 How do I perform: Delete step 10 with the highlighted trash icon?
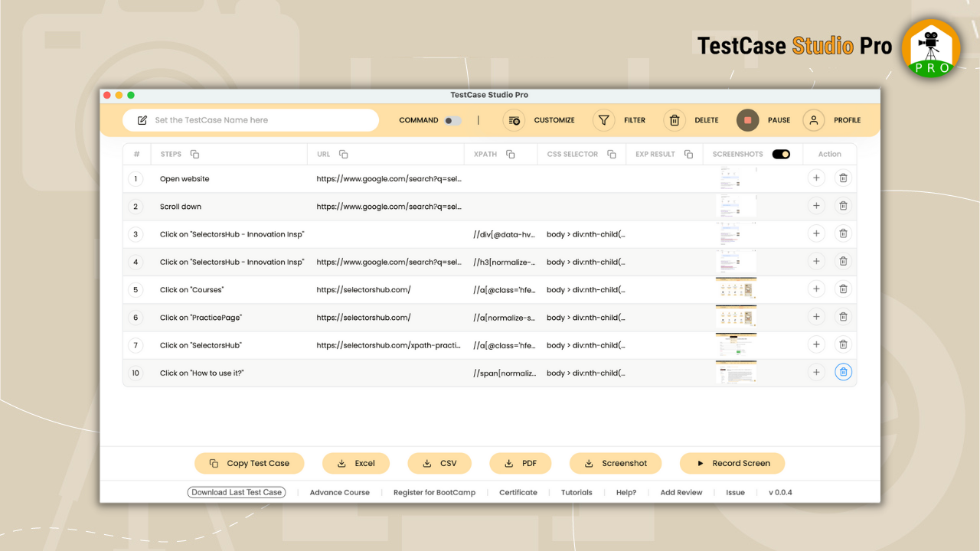click(x=843, y=372)
